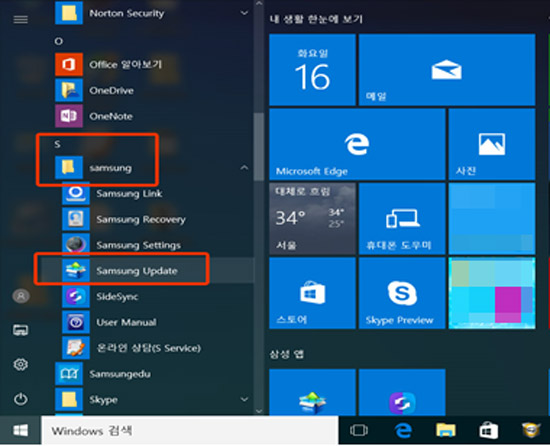550x446 pixels.
Task: Collapse the samsung folder chevron
Action: coord(244,168)
